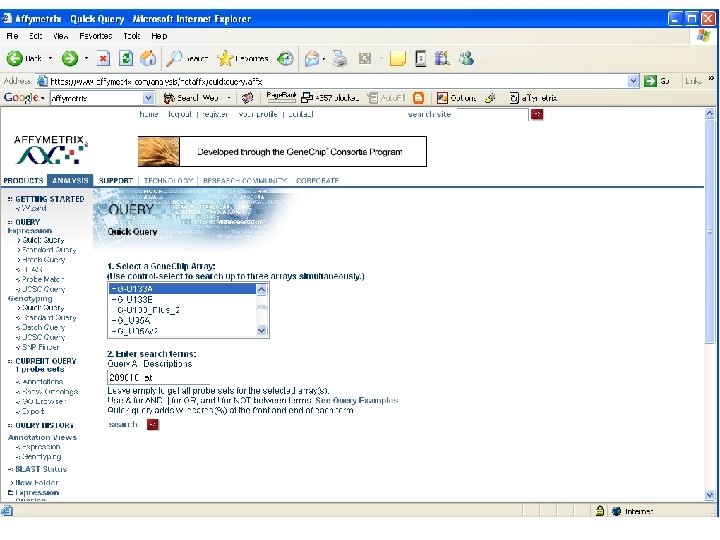Click the Google toolbar logo
The image size is (720, 540).
(21, 97)
